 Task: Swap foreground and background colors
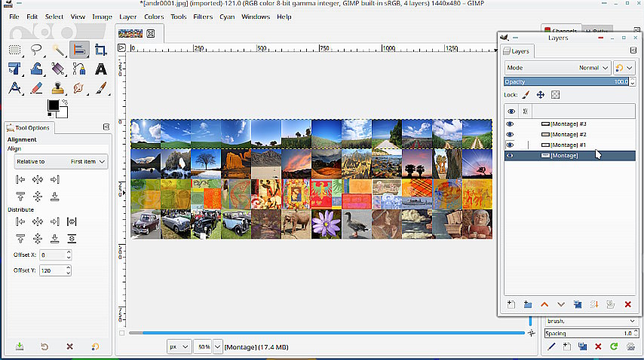[x=65, y=102]
